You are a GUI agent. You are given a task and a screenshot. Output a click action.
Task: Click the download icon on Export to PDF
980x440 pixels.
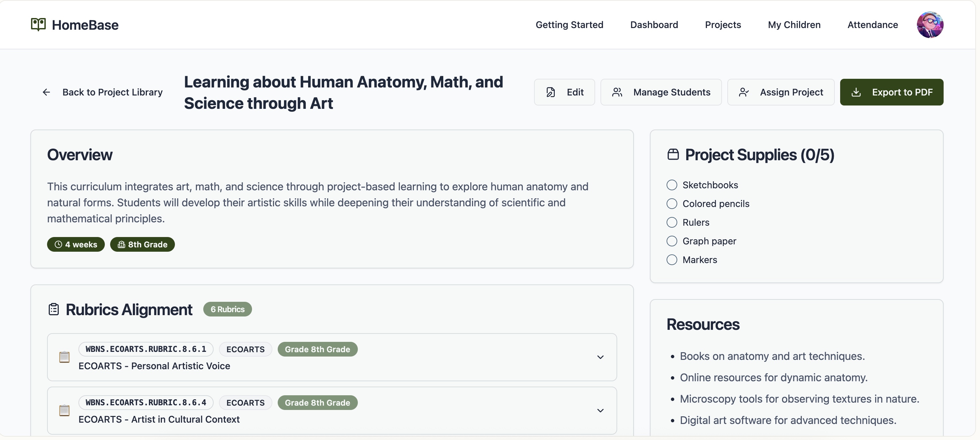857,92
